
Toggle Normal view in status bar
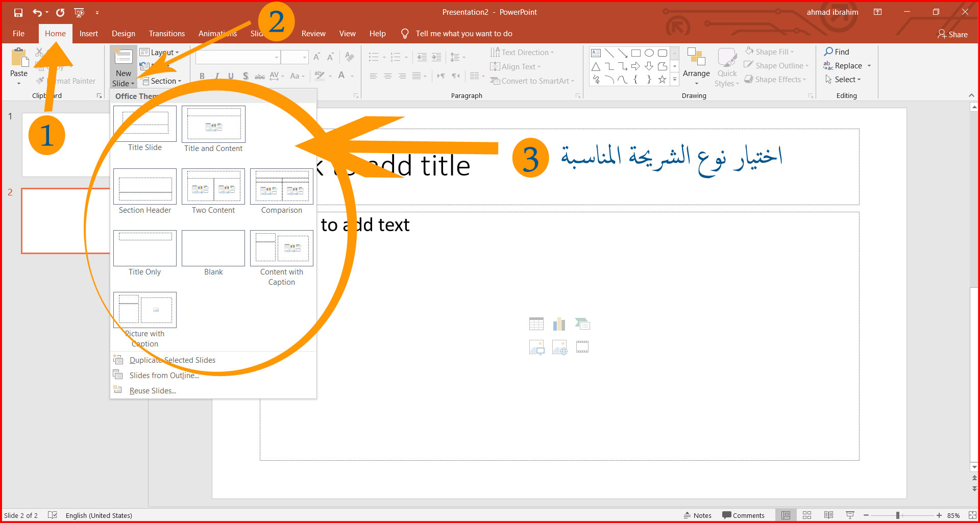786,515
